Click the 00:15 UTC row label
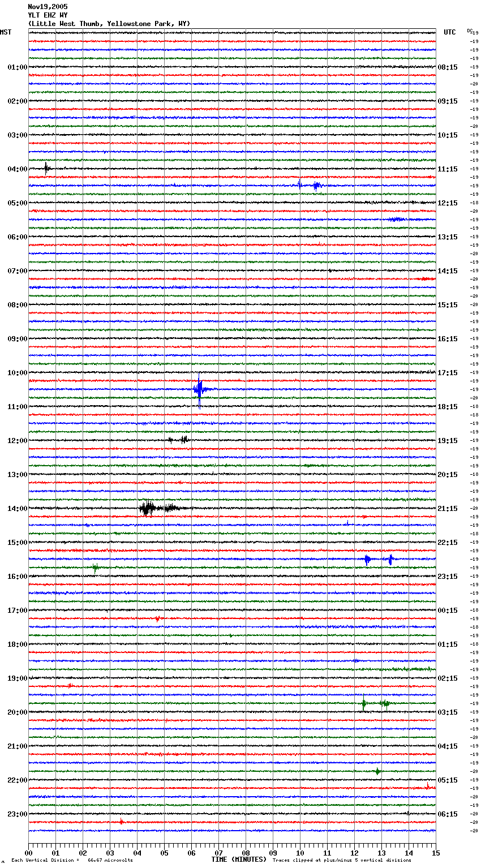Screen dimensions: 481x868 (x=448, y=611)
